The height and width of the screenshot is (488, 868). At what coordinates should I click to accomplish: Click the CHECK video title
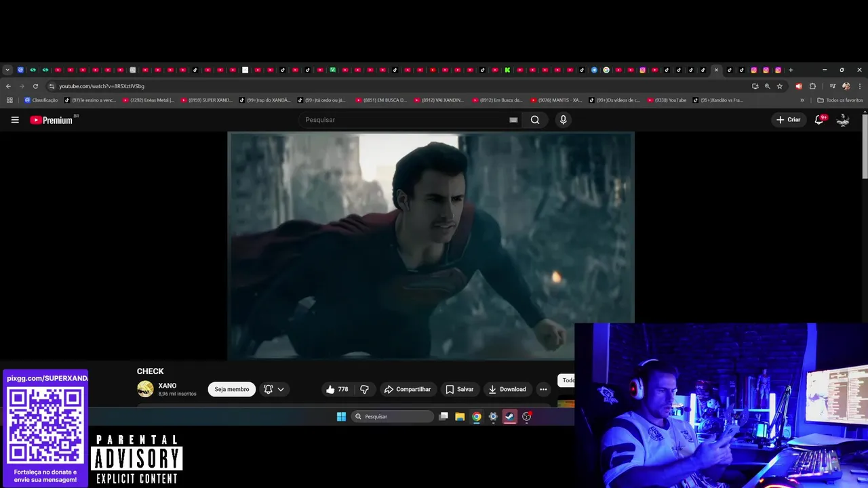click(x=151, y=371)
